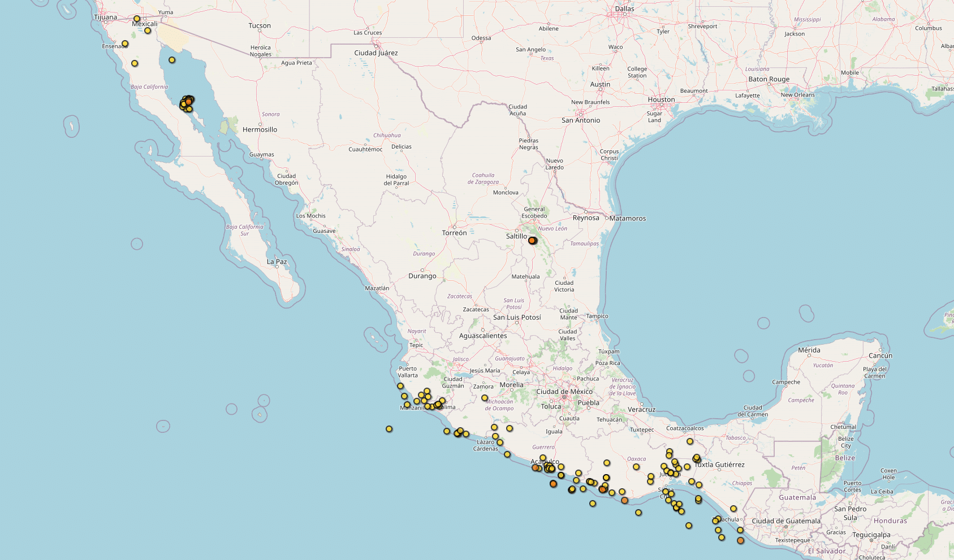
Task: Select the orange marker on Oaxaca's southern coast
Action: click(624, 500)
